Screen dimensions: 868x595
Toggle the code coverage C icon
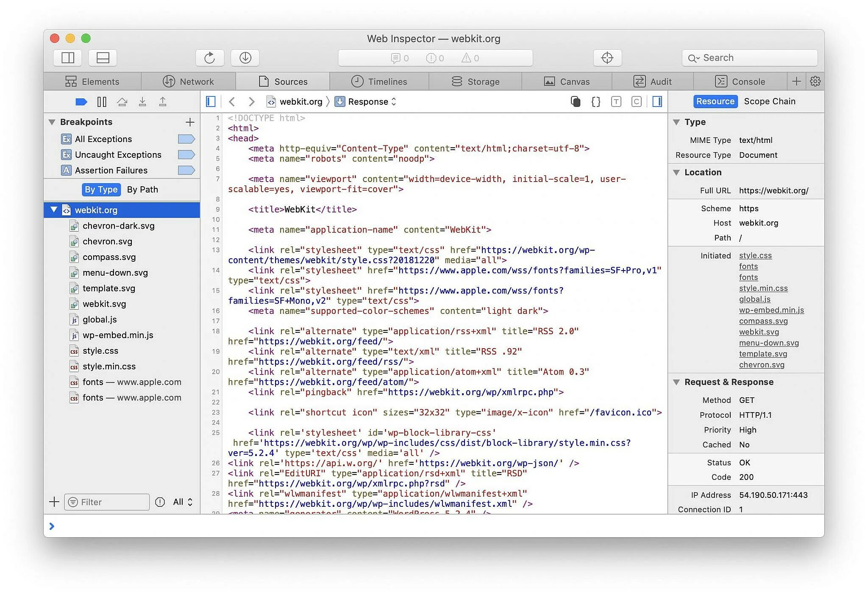[x=636, y=102]
